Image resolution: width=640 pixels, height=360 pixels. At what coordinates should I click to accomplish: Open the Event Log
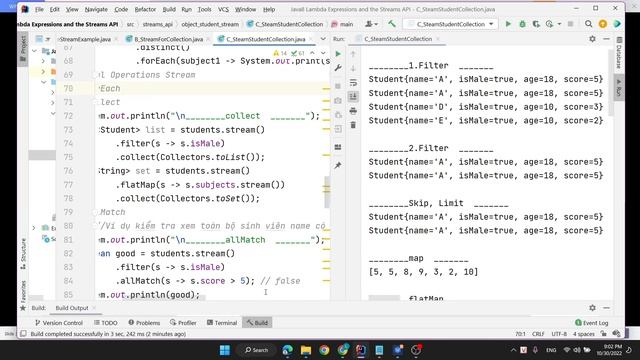point(591,322)
